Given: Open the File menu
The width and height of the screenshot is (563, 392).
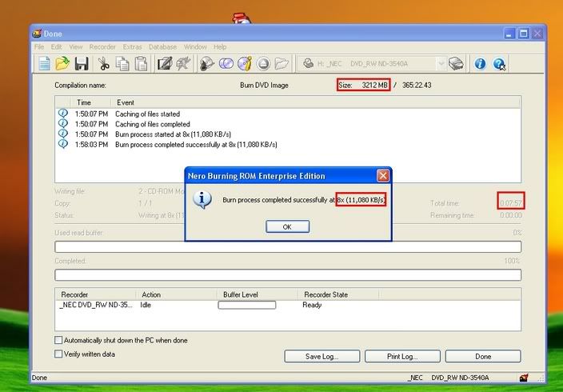Looking at the screenshot, I should tap(39, 47).
